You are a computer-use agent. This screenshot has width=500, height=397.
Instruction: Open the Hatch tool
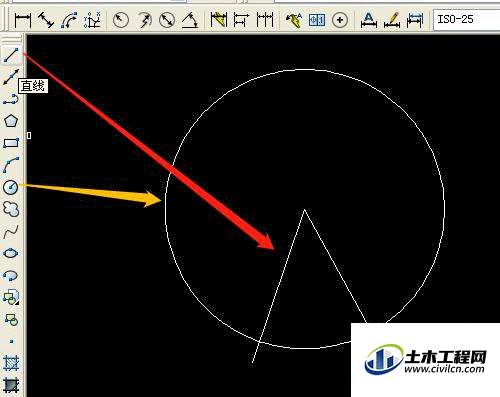click(11, 363)
